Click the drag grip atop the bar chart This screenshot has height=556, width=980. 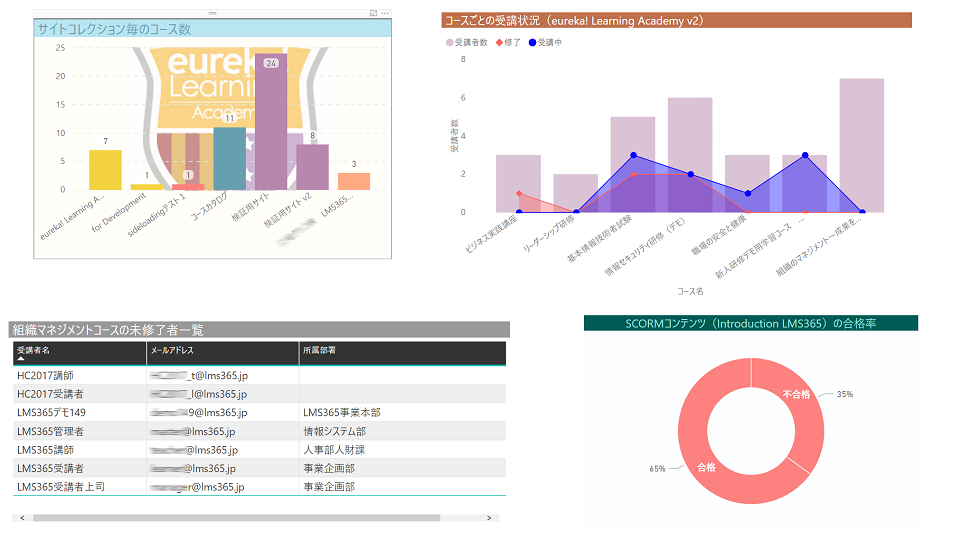[x=212, y=13]
